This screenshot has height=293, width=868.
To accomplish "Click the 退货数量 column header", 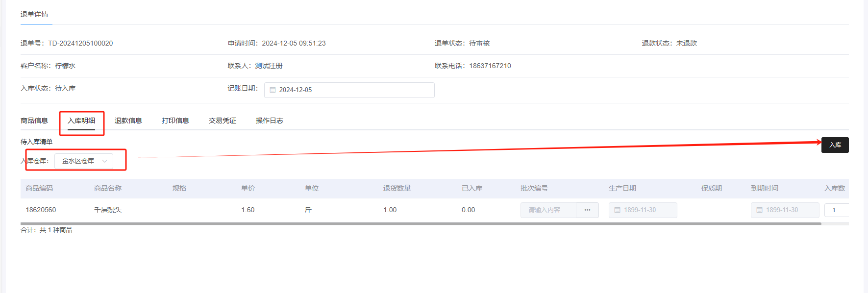I will (x=397, y=189).
